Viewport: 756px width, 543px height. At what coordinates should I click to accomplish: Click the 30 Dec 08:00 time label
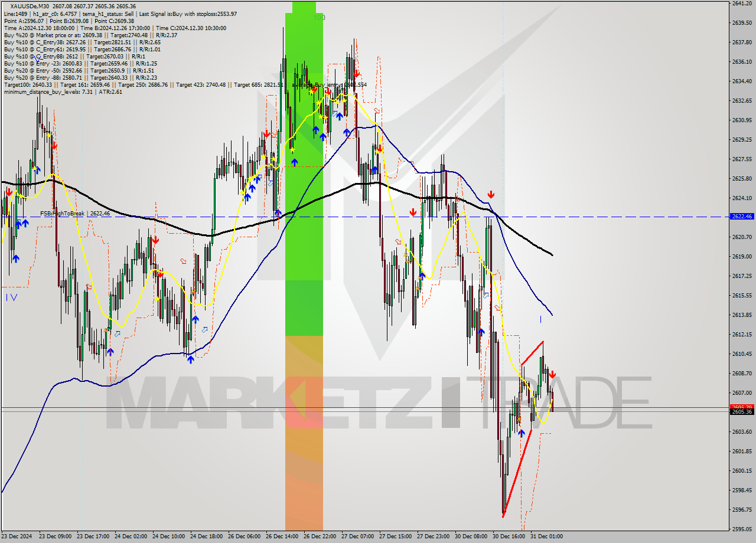coord(471,537)
